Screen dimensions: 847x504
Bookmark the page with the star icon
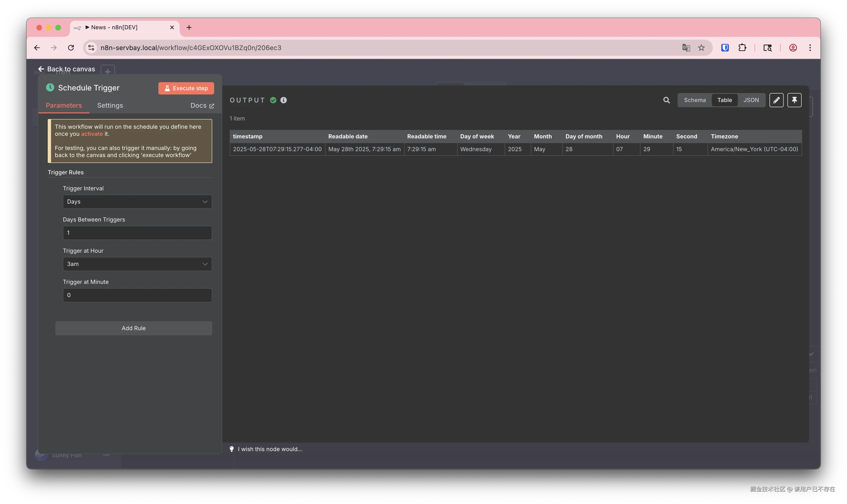point(701,48)
